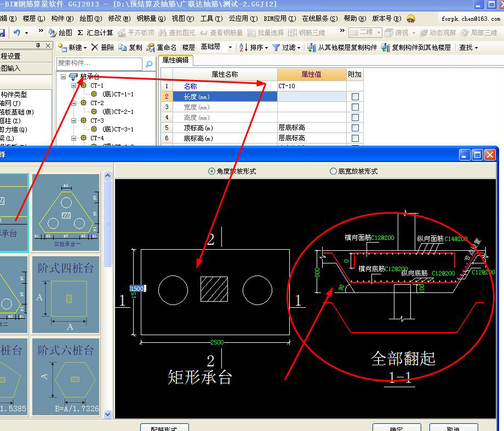Click the 取消 cancel button

point(454,428)
